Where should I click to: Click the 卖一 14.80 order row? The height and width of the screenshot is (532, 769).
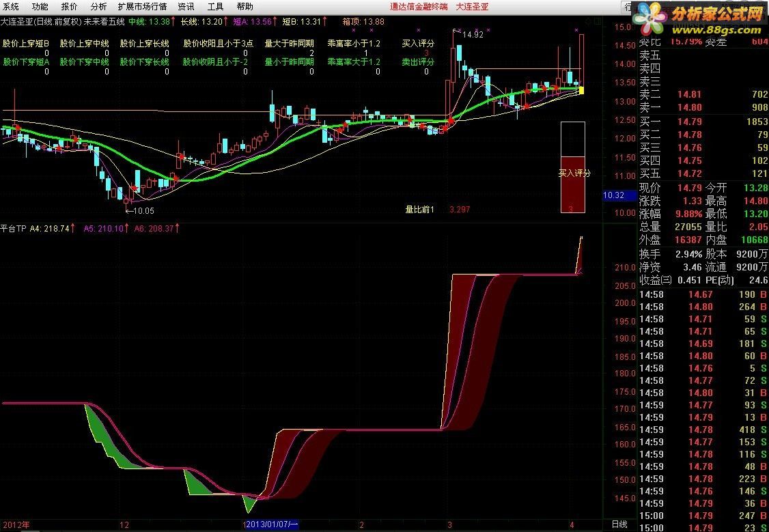[x=703, y=107]
